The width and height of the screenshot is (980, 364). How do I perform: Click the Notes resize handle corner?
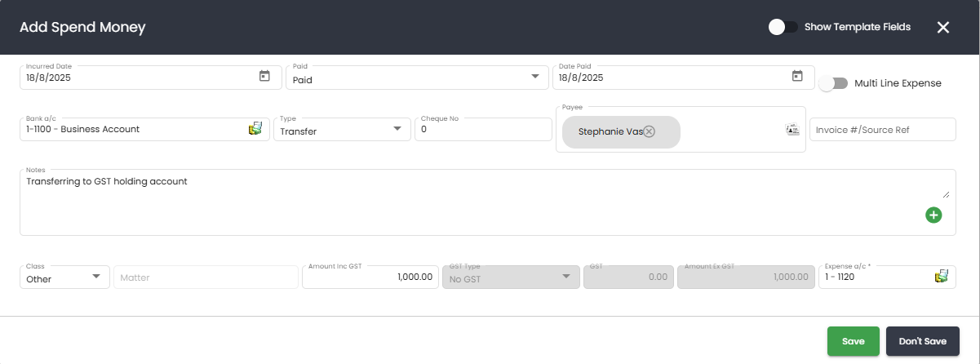[x=947, y=194]
